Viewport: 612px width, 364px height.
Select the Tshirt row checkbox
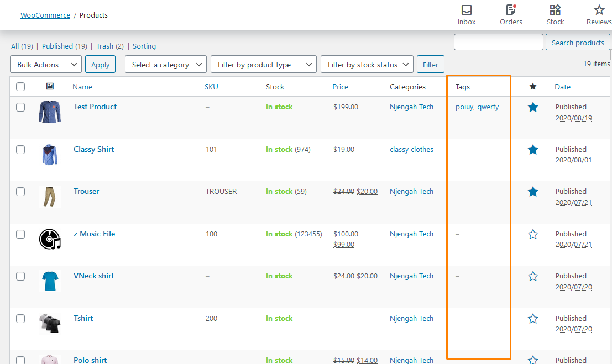click(x=20, y=319)
